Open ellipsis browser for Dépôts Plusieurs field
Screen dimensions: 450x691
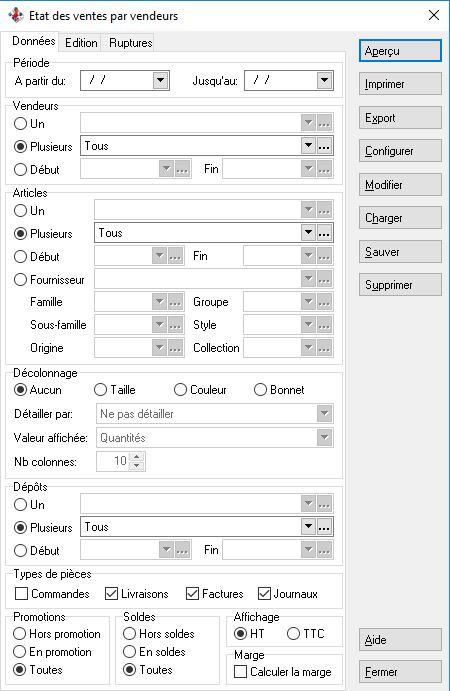324,527
